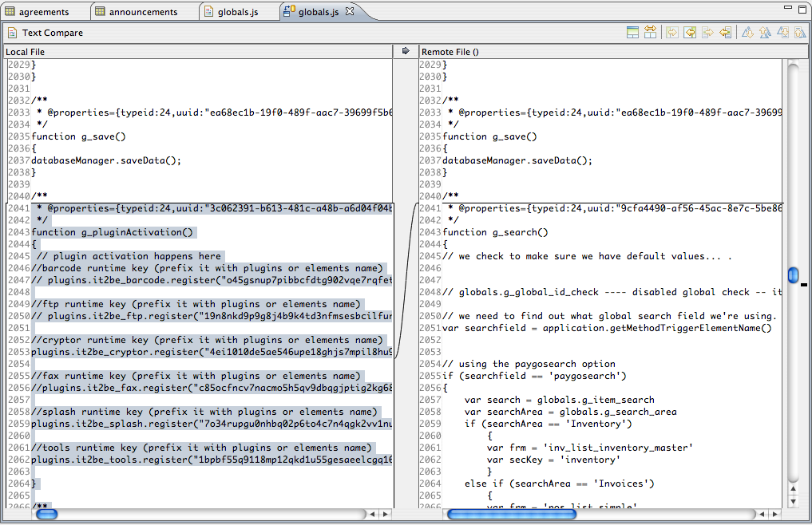
Task: Copy all changes from right to left
Action: (690, 32)
